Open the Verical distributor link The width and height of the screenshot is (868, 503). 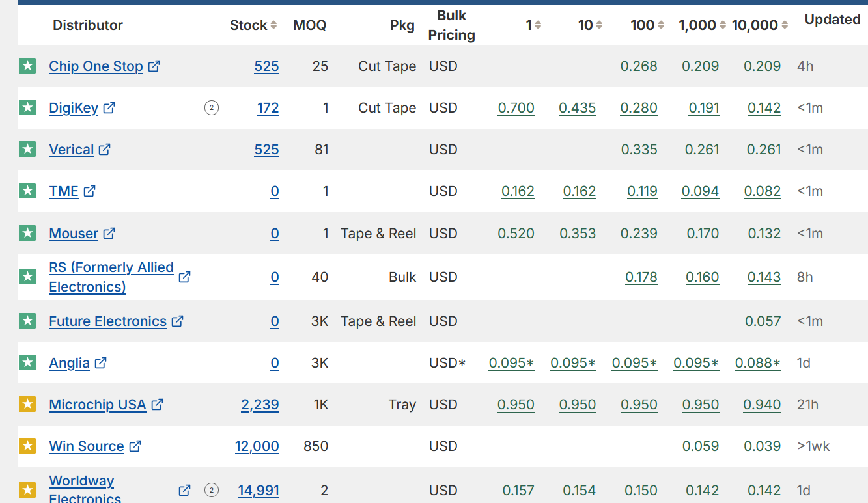(x=72, y=150)
